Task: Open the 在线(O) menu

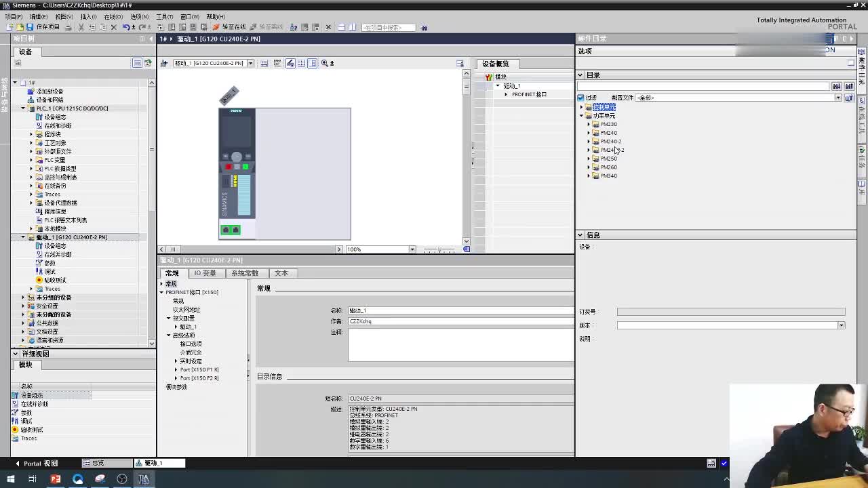Action: point(113,16)
